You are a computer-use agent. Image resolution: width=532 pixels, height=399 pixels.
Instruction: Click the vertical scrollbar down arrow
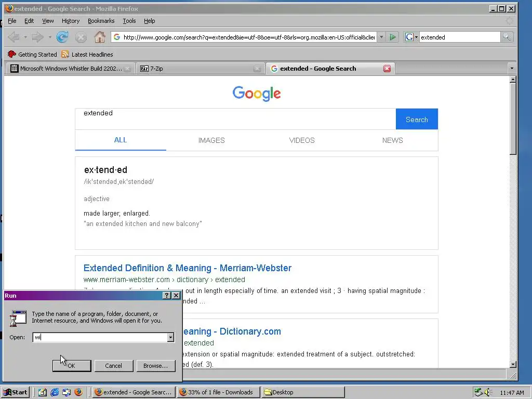[x=513, y=364]
